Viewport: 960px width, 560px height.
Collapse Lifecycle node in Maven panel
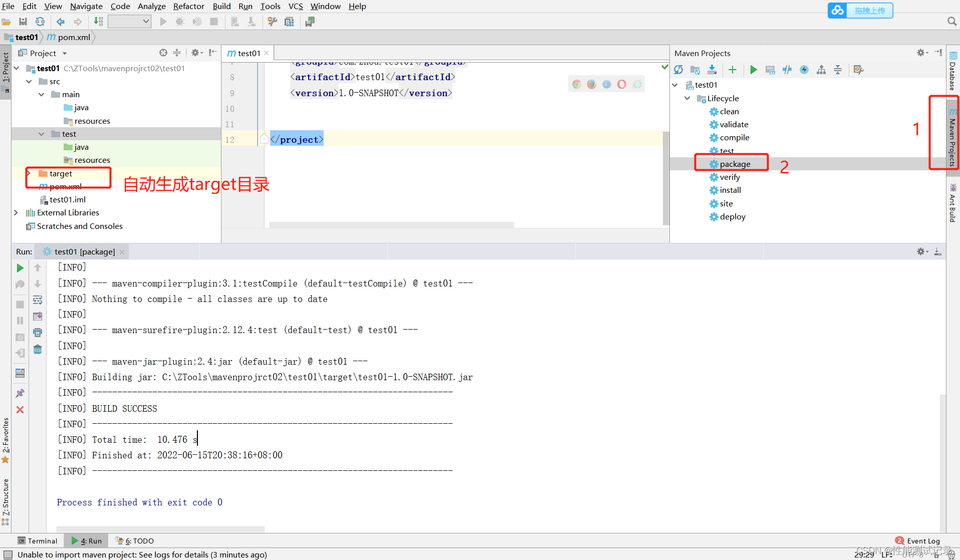[687, 98]
